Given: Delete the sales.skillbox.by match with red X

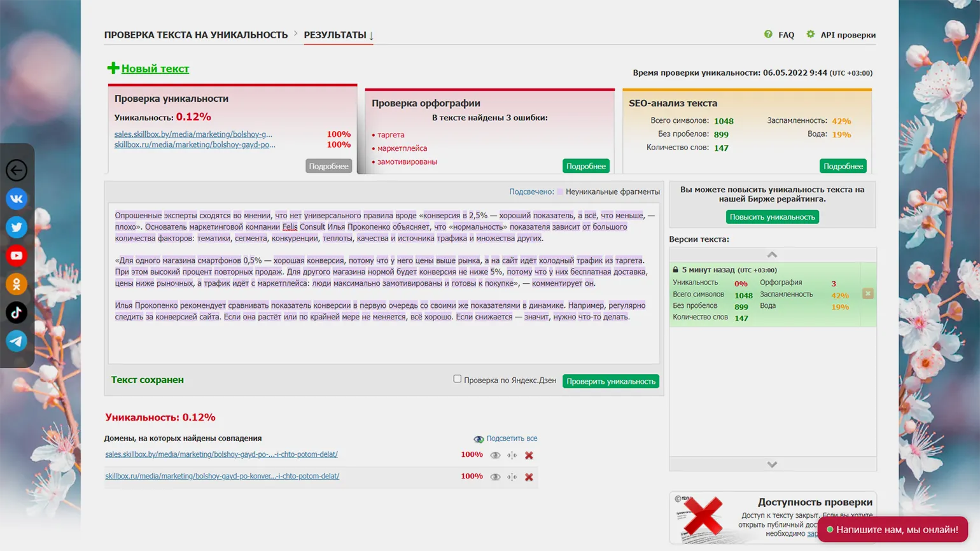Looking at the screenshot, I should tap(529, 456).
